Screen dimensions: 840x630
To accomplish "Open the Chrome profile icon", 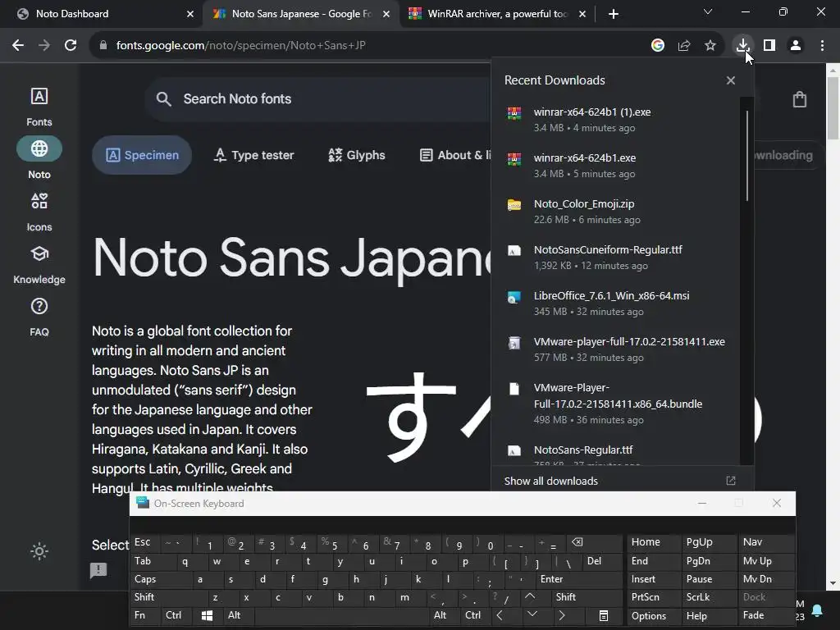I will pos(796,46).
